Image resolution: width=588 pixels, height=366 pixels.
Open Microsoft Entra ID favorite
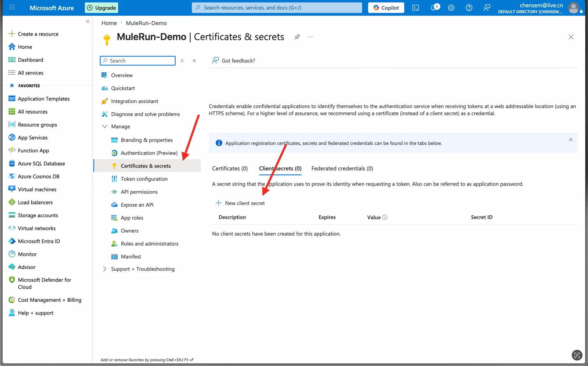[x=39, y=242]
